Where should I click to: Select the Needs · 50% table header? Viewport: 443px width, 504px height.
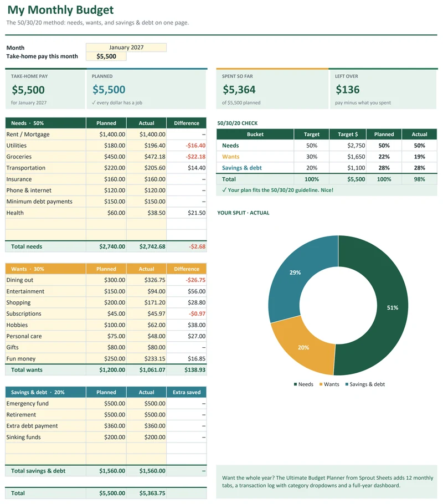[x=45, y=123]
